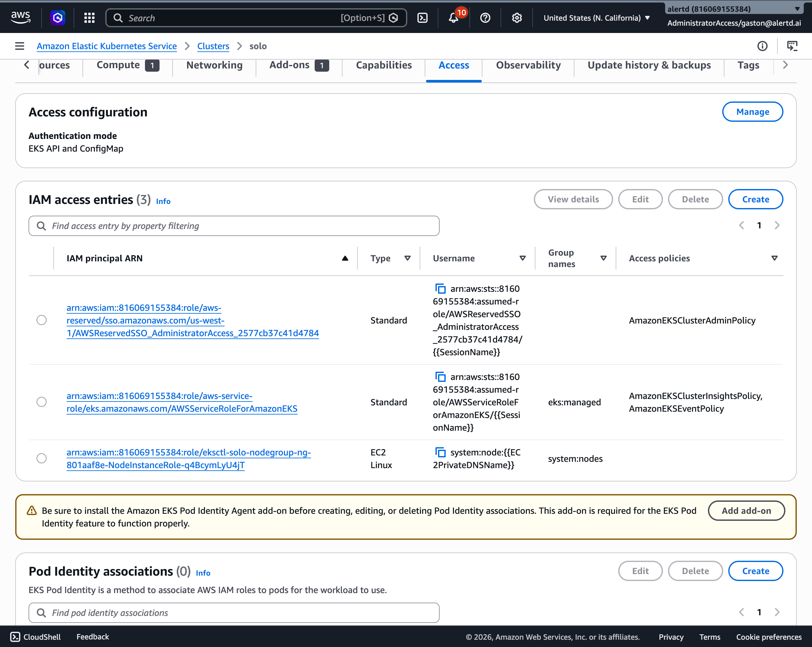Viewport: 812px width, 647px height.
Task: Open the AWSReservedSSO AdministratorAccess role ARN link
Action: (x=193, y=320)
